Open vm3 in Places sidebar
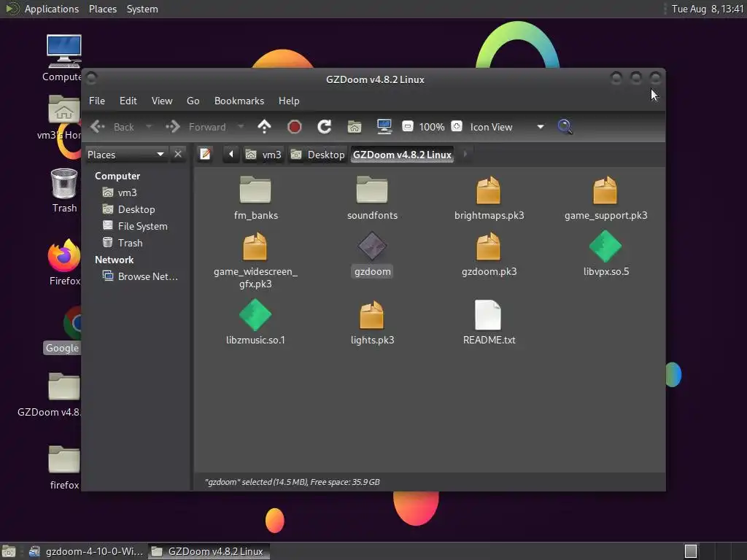 pyautogui.click(x=120, y=192)
